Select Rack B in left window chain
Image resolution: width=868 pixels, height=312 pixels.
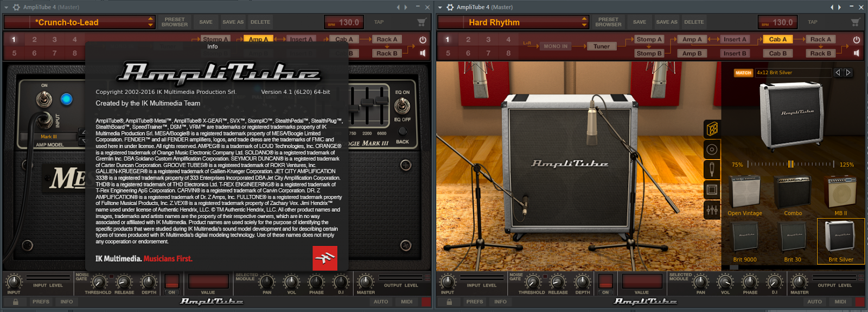(x=387, y=53)
